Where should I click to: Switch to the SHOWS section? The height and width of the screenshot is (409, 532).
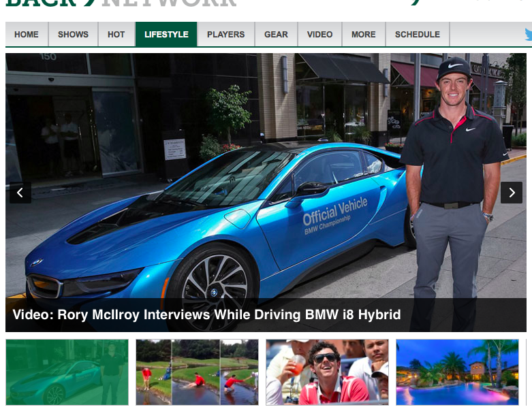[x=73, y=35]
